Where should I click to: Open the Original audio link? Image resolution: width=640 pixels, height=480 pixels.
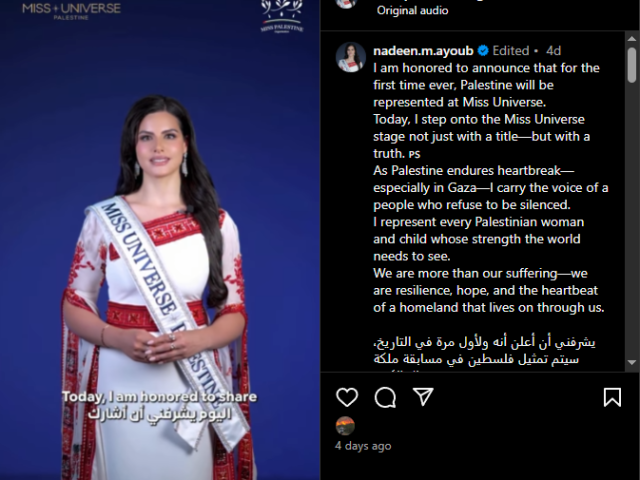point(412,10)
